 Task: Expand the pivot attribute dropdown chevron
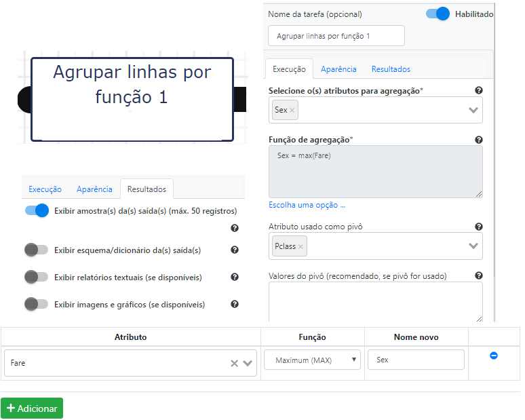point(473,246)
